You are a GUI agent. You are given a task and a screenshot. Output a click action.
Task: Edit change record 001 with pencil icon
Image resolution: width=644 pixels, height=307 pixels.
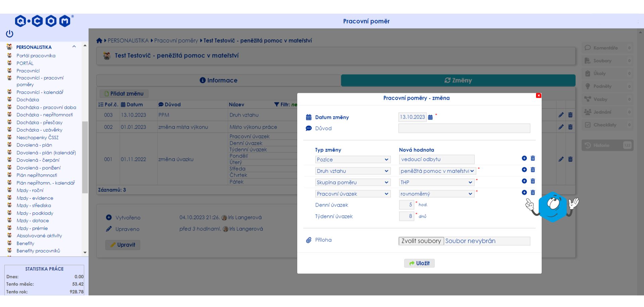pos(561,159)
